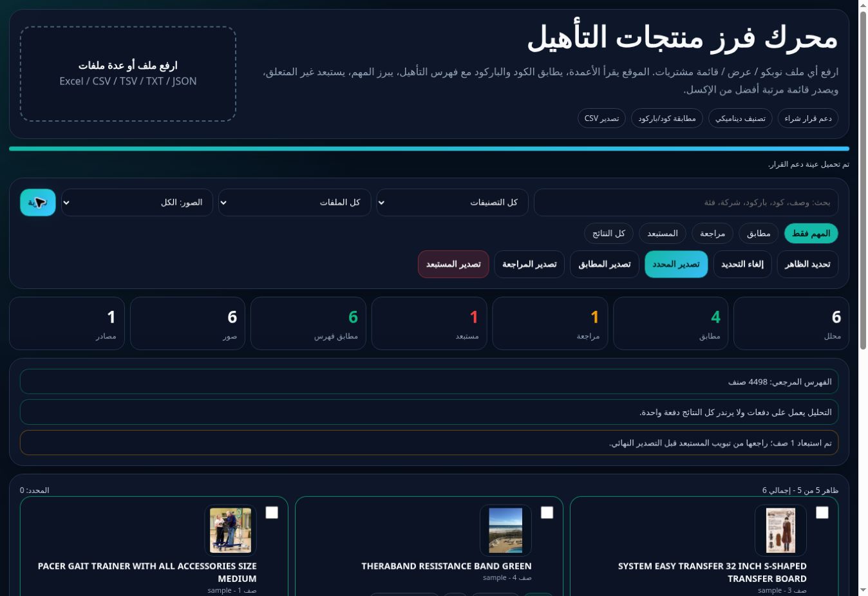
Task: Select the المهم فقط filter tab
Action: click(811, 233)
